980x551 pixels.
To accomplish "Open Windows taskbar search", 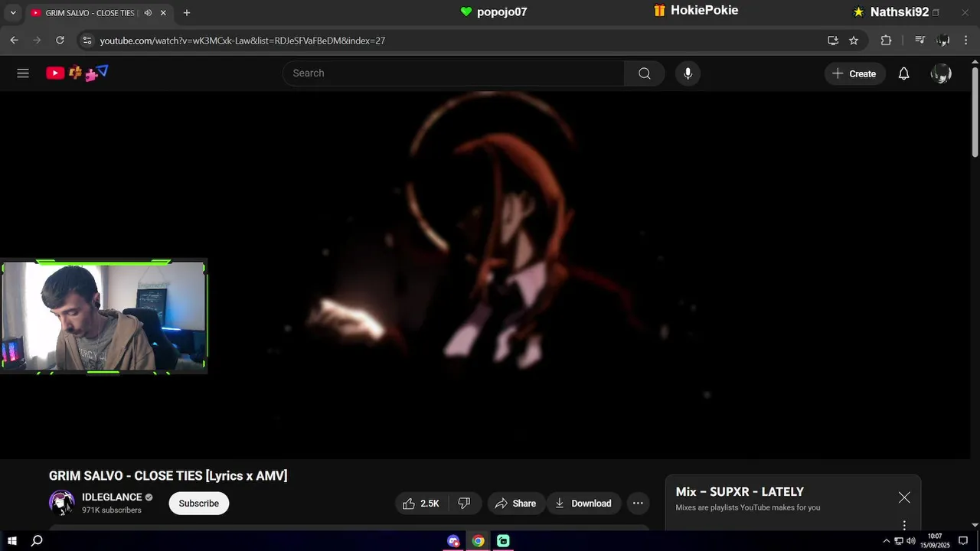I will pos(36,541).
